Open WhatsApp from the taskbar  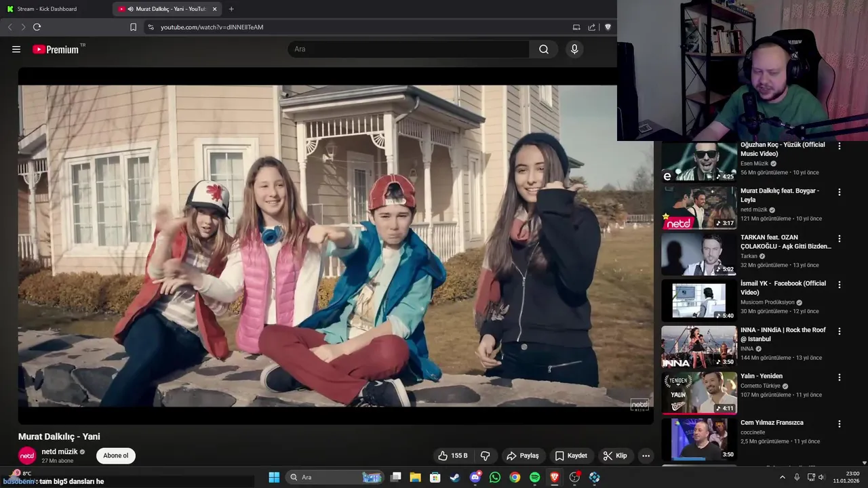click(x=495, y=477)
